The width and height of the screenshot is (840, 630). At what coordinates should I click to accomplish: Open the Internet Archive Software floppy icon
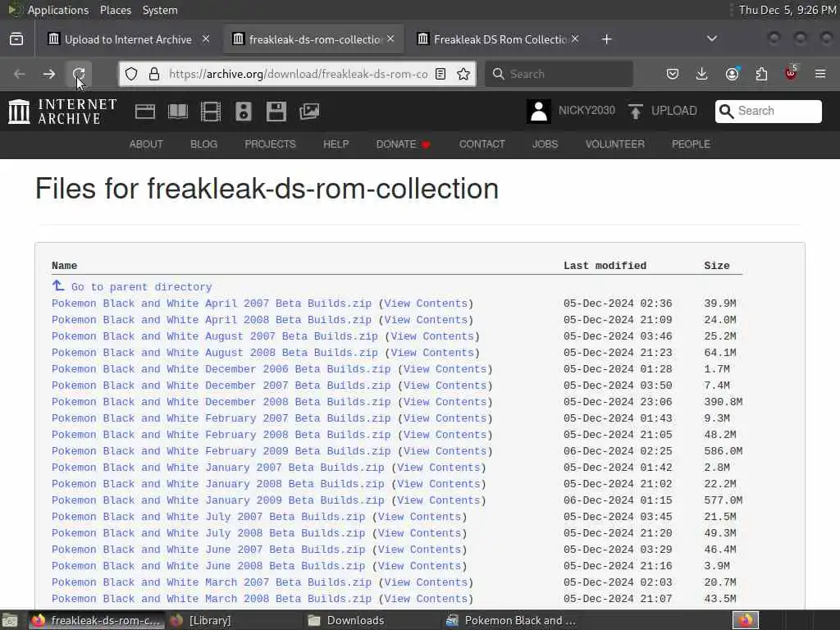(276, 112)
